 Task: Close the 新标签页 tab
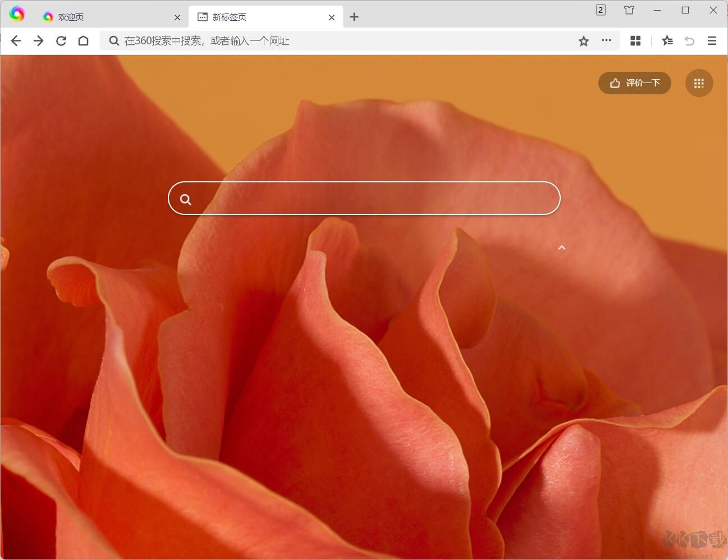(332, 17)
